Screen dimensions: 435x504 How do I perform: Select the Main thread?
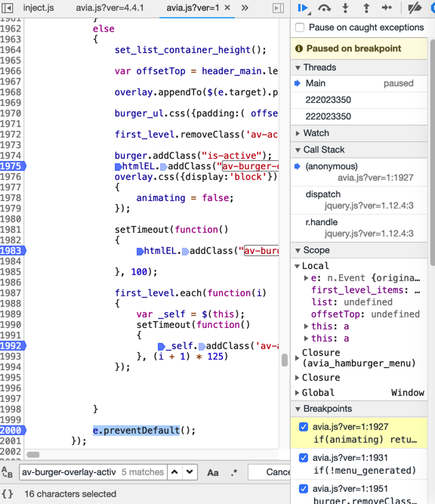(x=359, y=84)
